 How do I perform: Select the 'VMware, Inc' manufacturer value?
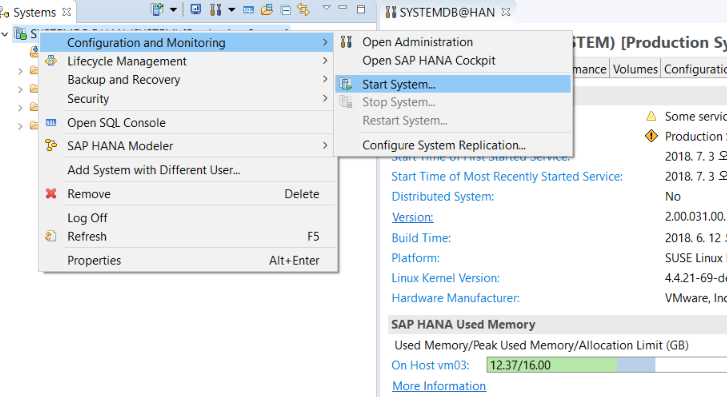pyautogui.click(x=695, y=298)
